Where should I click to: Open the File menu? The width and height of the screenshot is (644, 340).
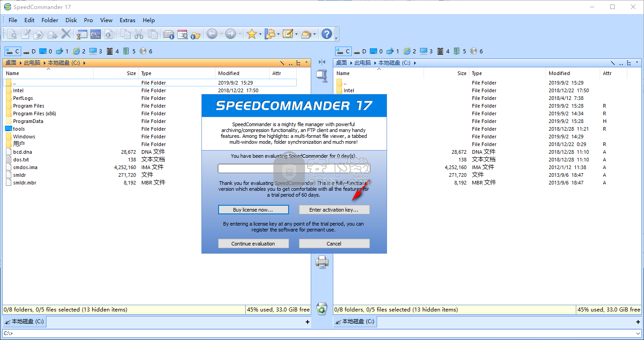(x=13, y=20)
